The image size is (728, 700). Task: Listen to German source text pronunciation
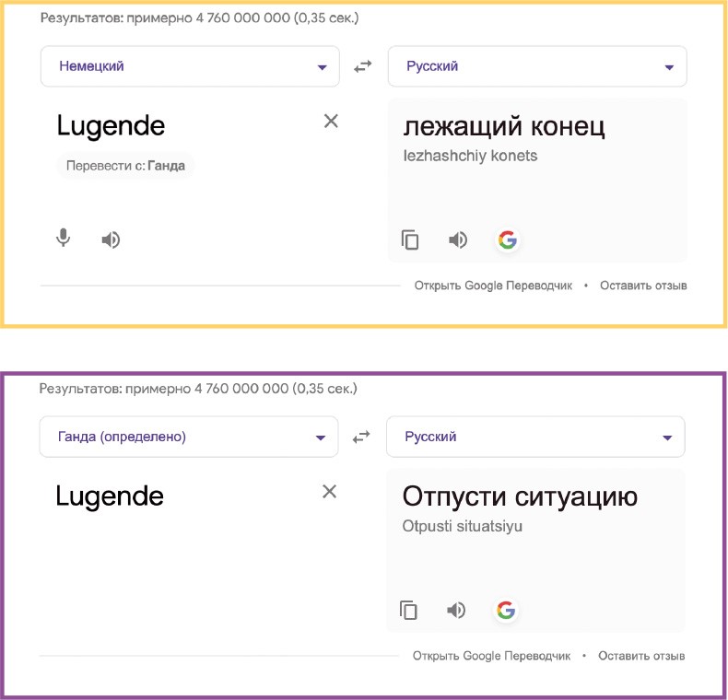[x=111, y=240]
